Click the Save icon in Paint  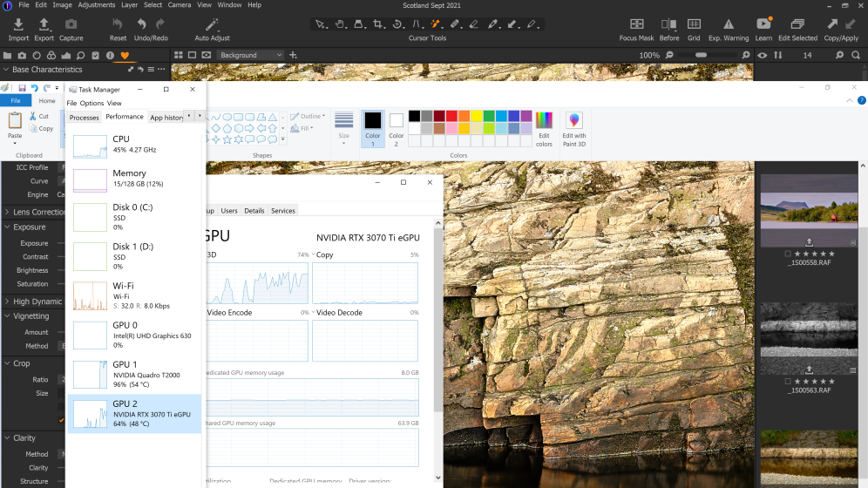click(x=22, y=88)
